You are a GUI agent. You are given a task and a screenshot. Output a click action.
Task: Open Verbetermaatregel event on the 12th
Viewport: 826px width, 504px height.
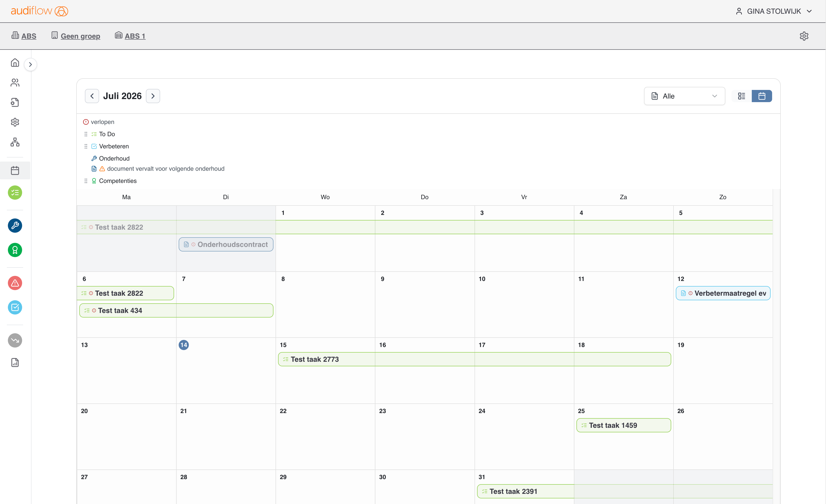pos(723,293)
